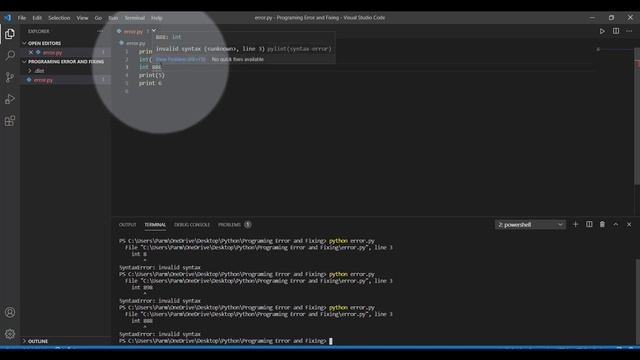The height and width of the screenshot is (360, 640).
Task: Open Manage gear settings icon
Action: (x=10, y=334)
